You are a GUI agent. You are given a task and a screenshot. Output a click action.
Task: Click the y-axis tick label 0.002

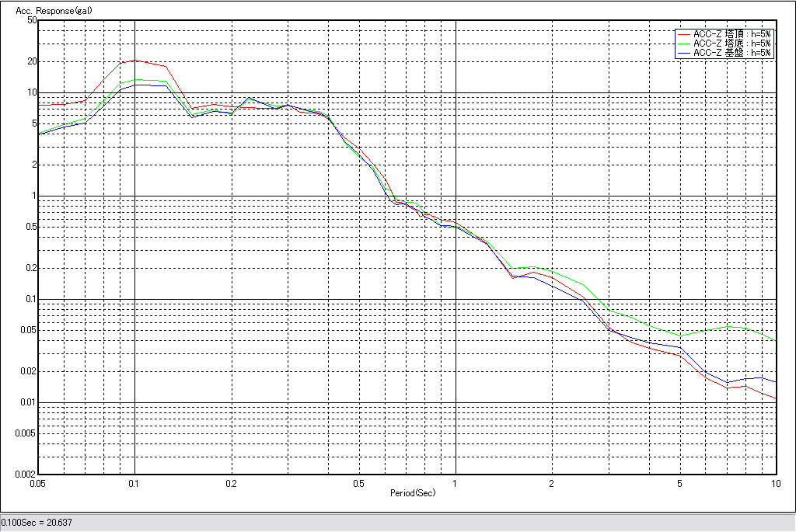[26, 474]
